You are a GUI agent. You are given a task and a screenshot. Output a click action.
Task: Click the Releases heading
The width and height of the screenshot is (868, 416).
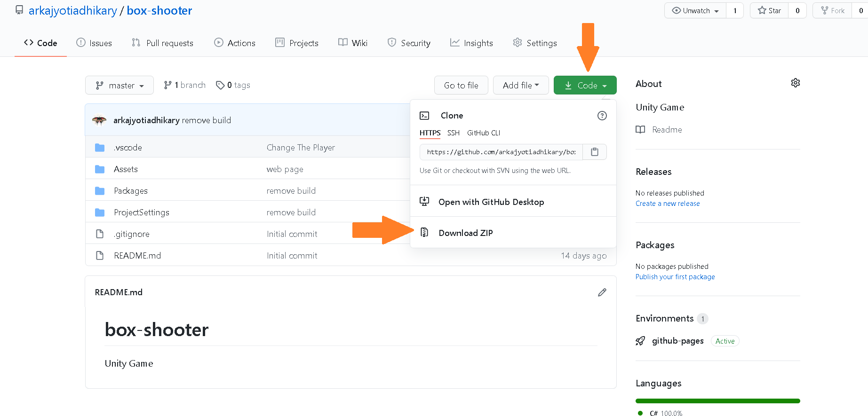pos(653,172)
